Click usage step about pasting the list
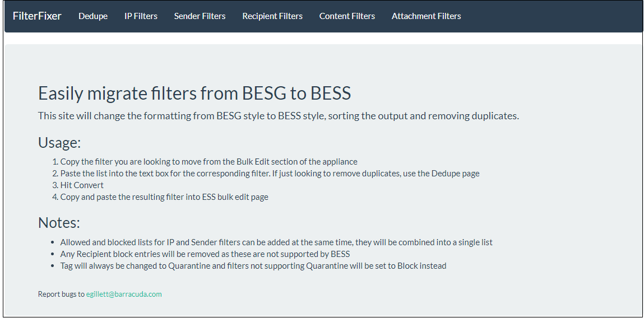Screen dimensions: 644x318 [x=270, y=174]
